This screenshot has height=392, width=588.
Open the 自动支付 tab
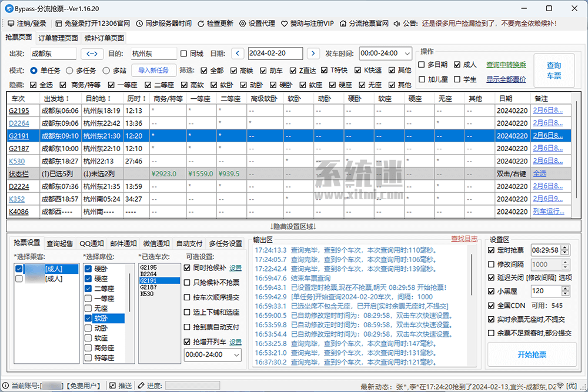tap(189, 243)
